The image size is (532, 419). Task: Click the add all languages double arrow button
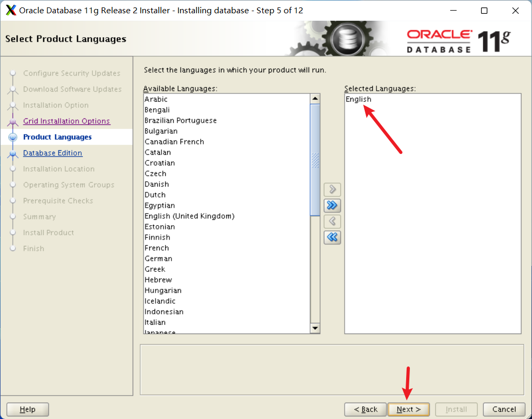332,206
